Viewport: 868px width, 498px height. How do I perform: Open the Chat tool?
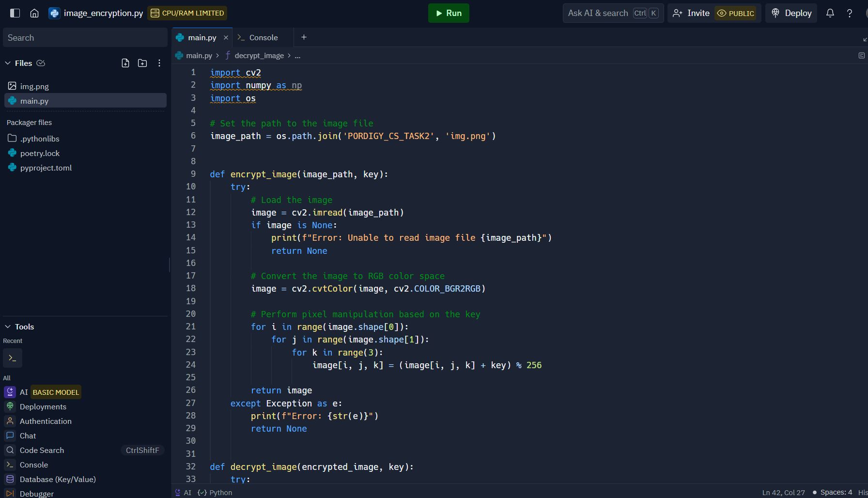28,436
